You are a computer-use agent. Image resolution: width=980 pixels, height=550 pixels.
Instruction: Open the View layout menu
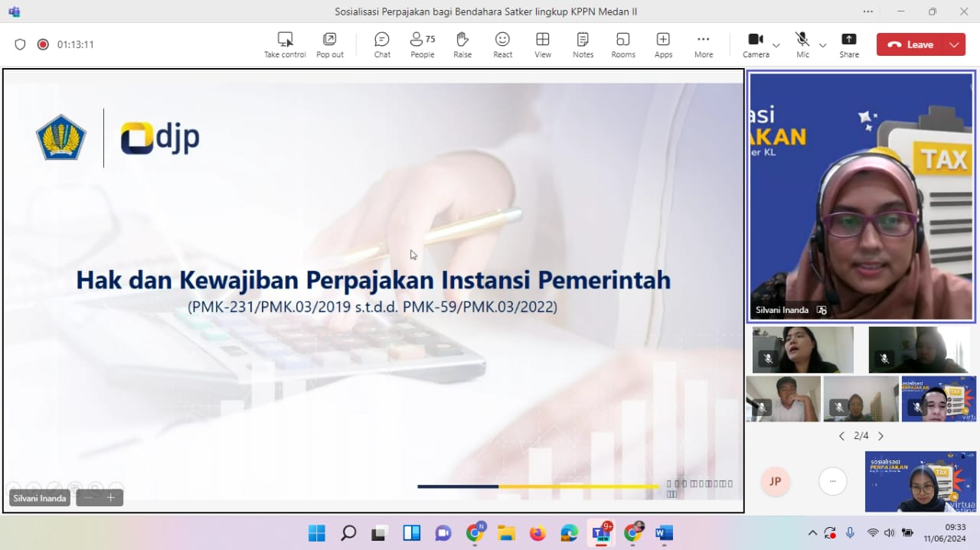coord(543,44)
